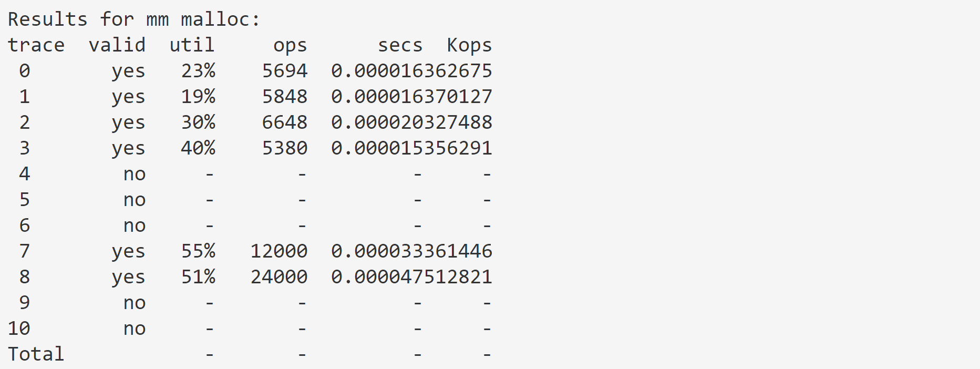Image resolution: width=980 pixels, height=369 pixels.
Task: Click the trace number 10
Action: click(x=19, y=329)
